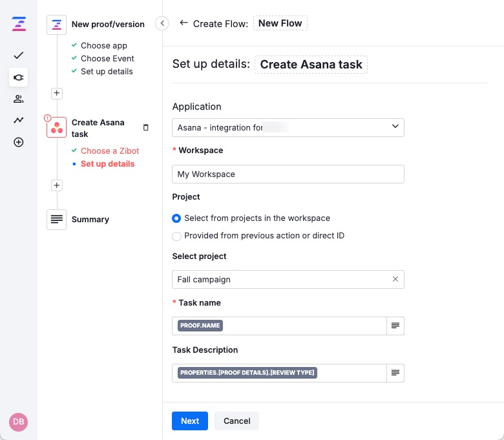Click the Cancel button
This screenshot has width=504, height=440.
237,421
